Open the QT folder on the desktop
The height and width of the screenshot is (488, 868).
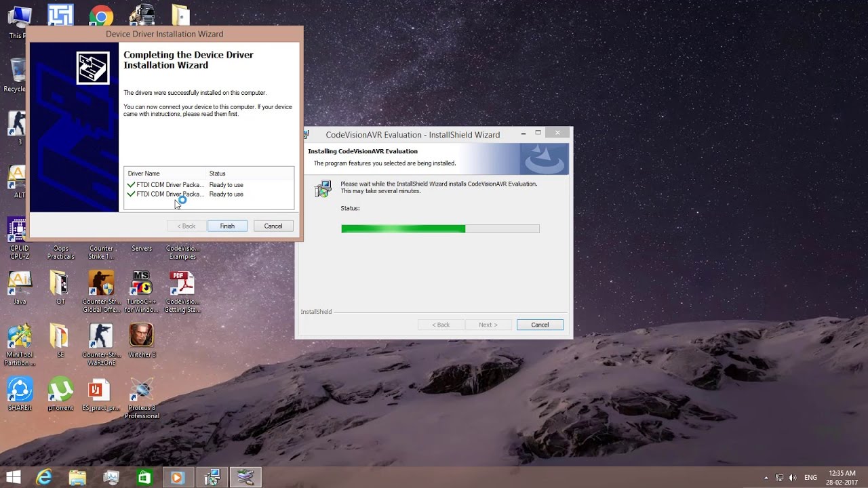click(60, 288)
